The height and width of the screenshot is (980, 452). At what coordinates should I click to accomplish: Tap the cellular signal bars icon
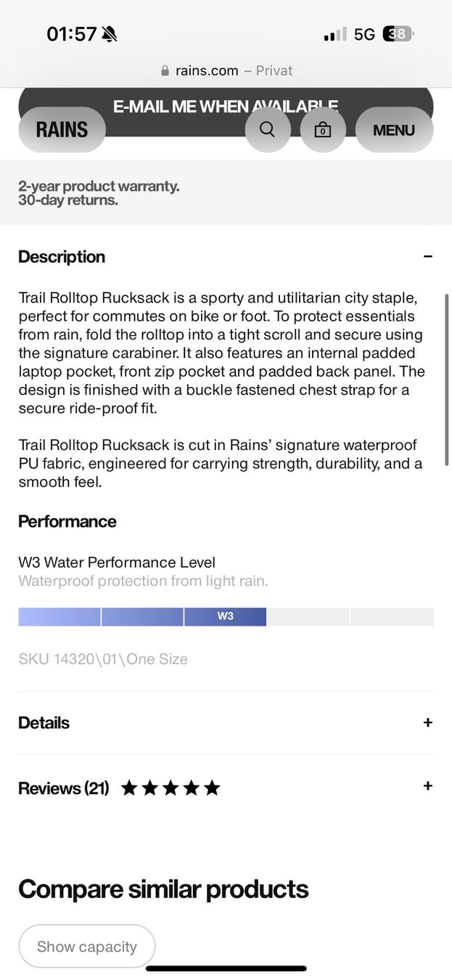pyautogui.click(x=335, y=34)
